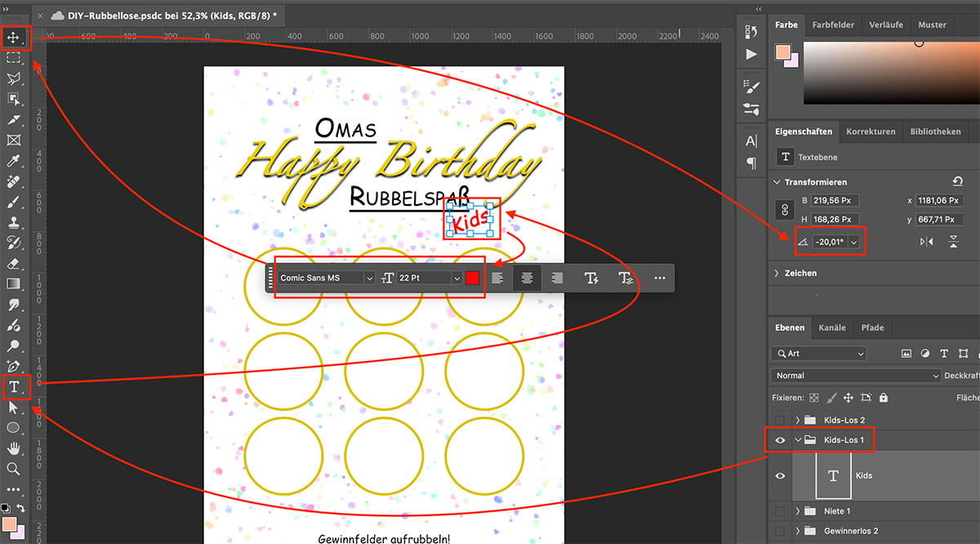Flip horizontally in Transformieren section

click(x=926, y=242)
